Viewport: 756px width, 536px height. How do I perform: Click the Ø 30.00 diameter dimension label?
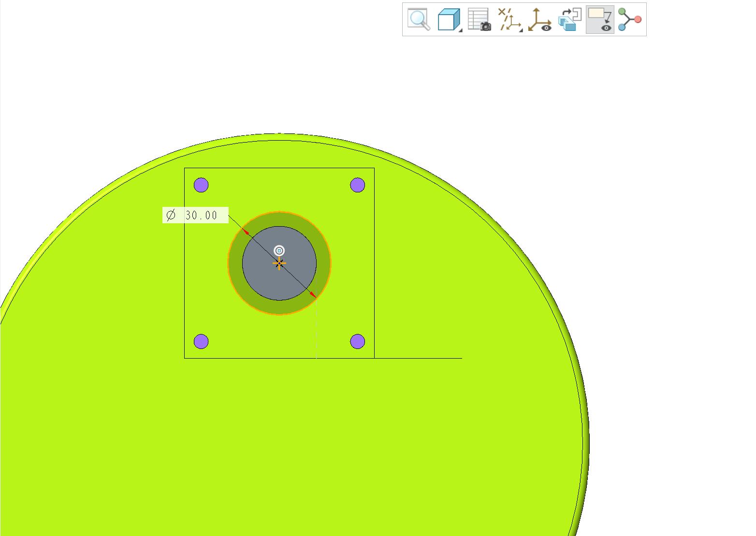[x=195, y=215]
